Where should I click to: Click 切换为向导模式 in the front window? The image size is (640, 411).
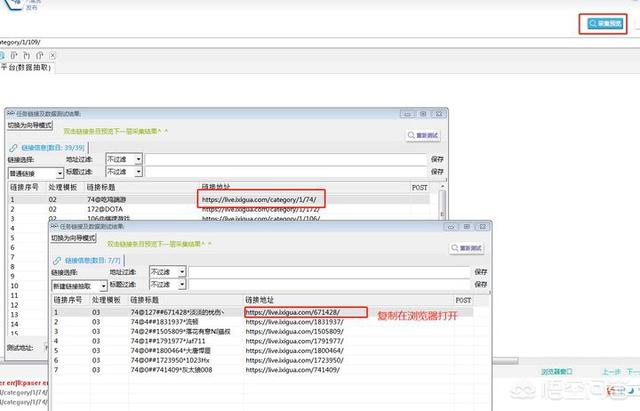74,239
